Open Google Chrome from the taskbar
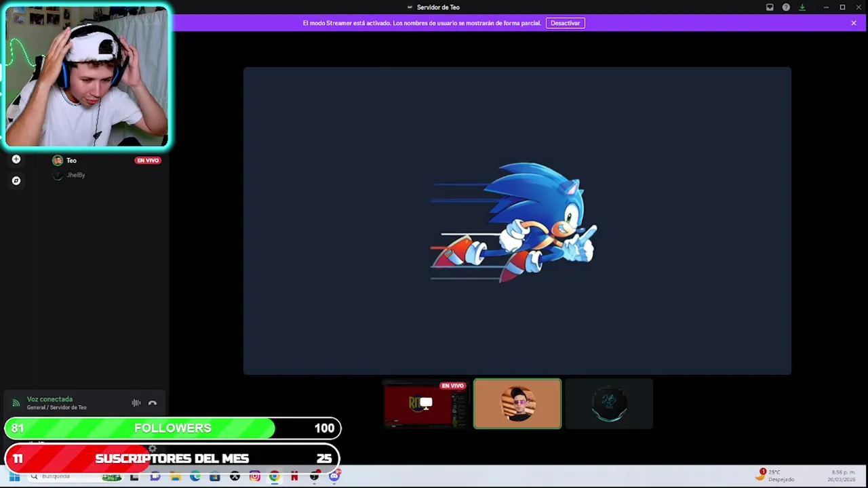The width and height of the screenshot is (868, 488). [x=274, y=476]
